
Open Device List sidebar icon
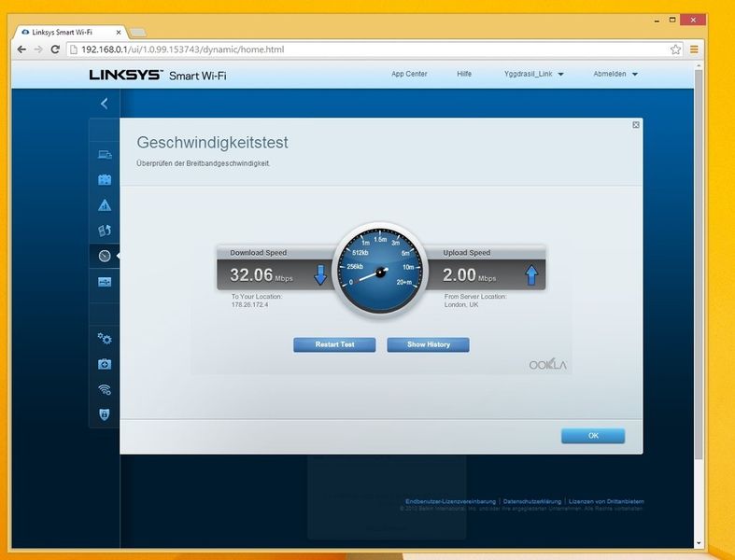point(105,155)
